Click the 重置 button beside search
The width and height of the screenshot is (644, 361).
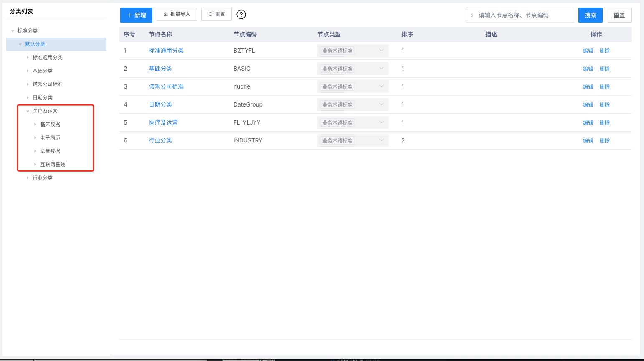(x=619, y=15)
